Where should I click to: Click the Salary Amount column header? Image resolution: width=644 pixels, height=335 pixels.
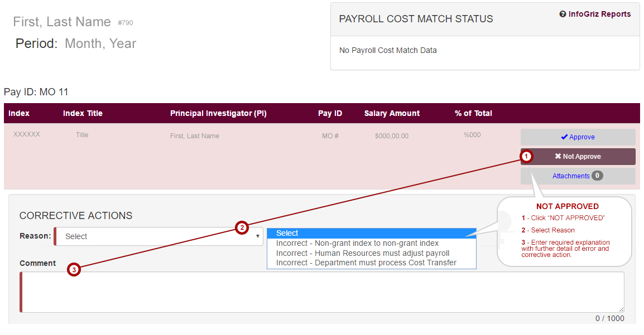(392, 113)
